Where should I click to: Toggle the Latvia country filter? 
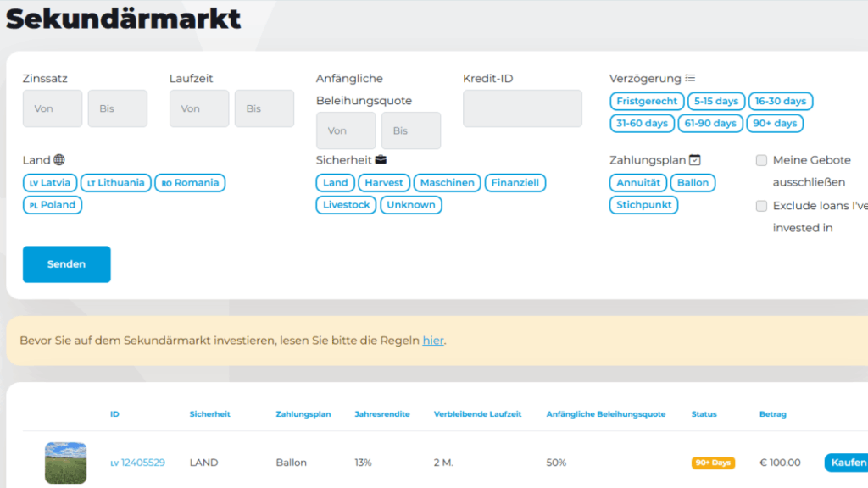tap(50, 183)
